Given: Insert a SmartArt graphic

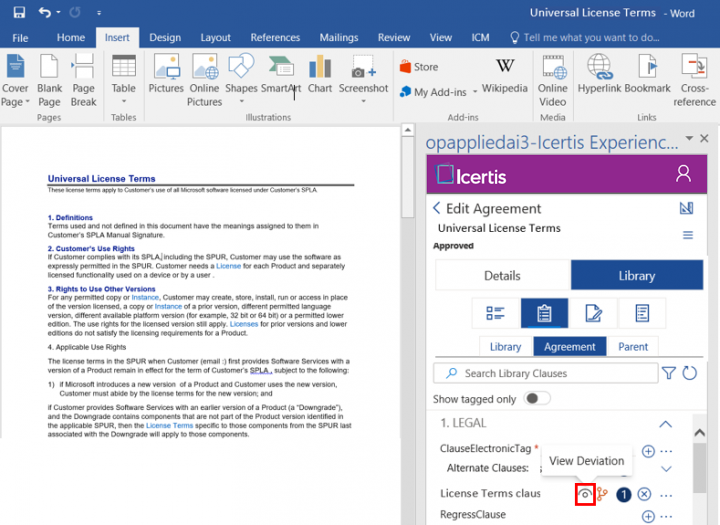Looking at the screenshot, I should (x=281, y=73).
